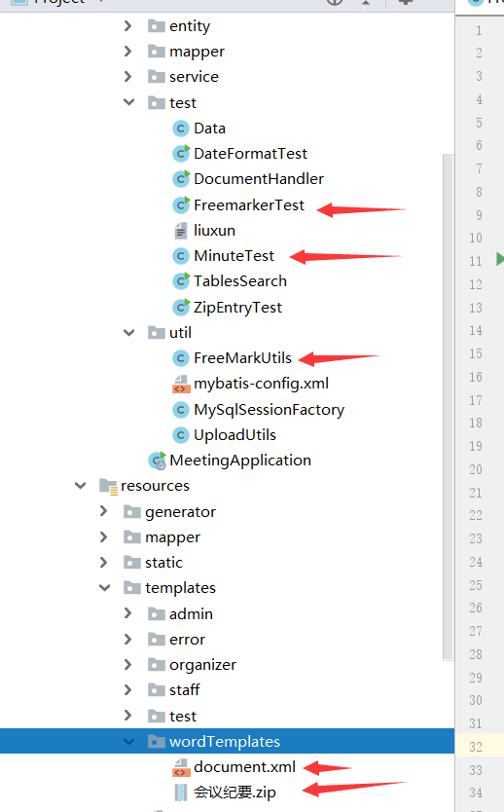
Task: Click the Data class icon
Action: (181, 128)
